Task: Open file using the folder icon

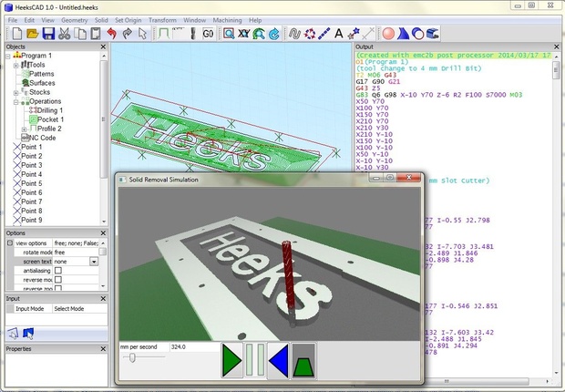Action: pyautogui.click(x=33, y=34)
